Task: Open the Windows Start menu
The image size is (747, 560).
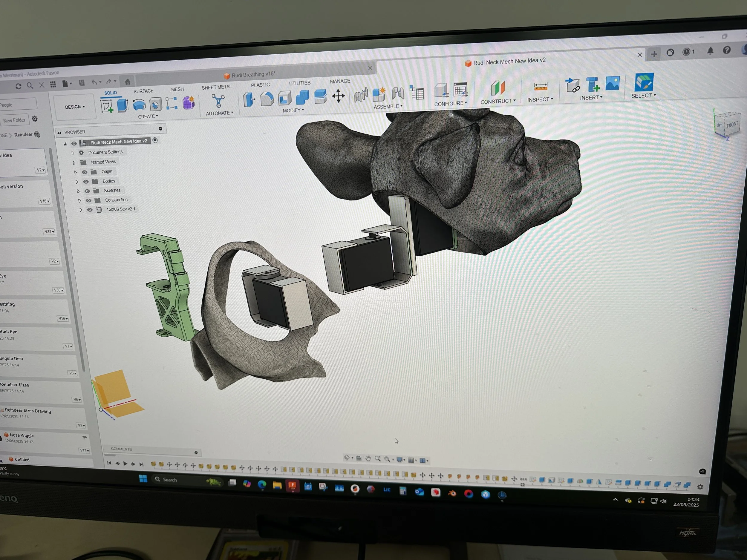Action: pos(143,479)
